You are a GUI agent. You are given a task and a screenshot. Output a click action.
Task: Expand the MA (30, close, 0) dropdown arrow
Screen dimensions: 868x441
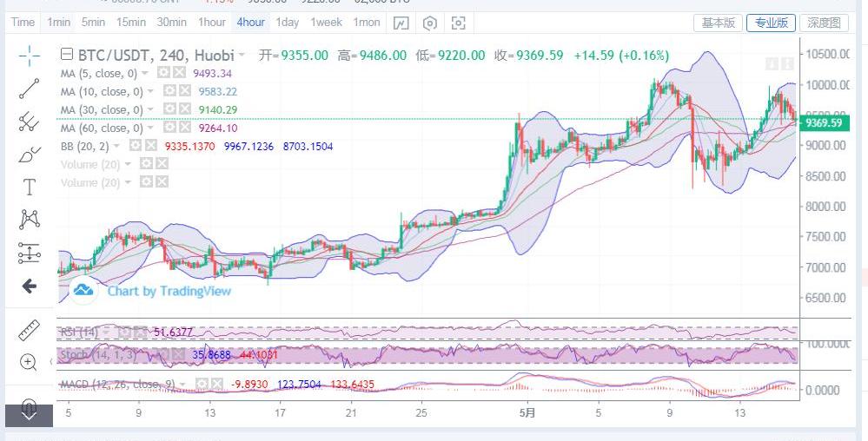point(150,110)
